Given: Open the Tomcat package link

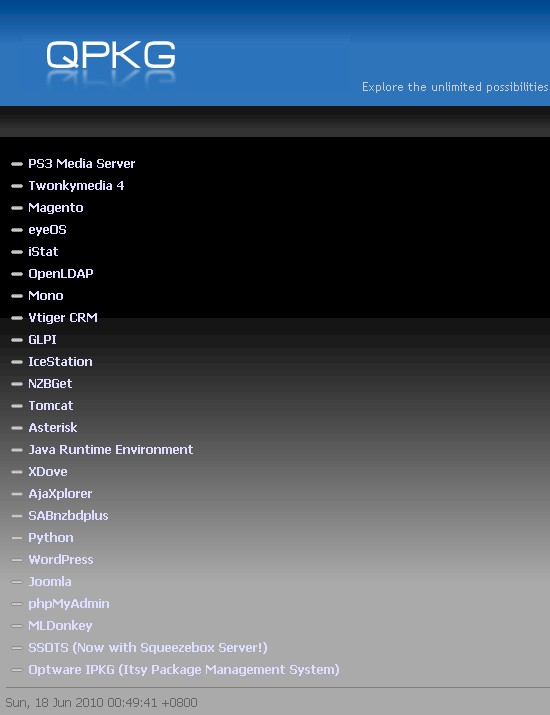Looking at the screenshot, I should 51,405.
